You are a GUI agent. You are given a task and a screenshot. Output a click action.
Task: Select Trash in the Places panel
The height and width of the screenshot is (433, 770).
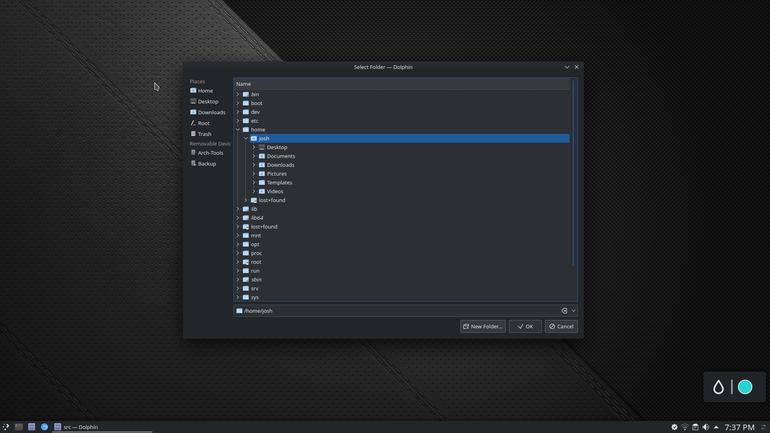pos(201,134)
